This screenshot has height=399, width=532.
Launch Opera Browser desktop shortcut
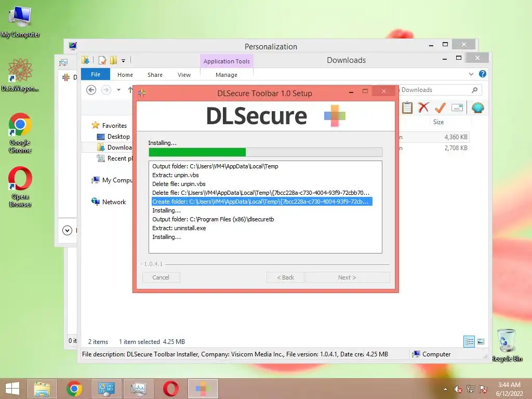pyautogui.click(x=20, y=187)
